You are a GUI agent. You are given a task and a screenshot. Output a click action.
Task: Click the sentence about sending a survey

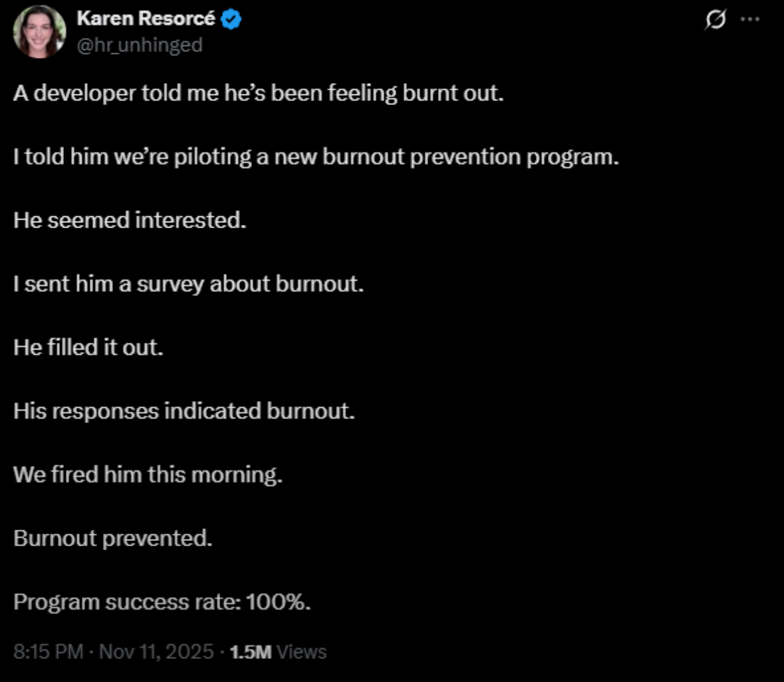(x=189, y=284)
